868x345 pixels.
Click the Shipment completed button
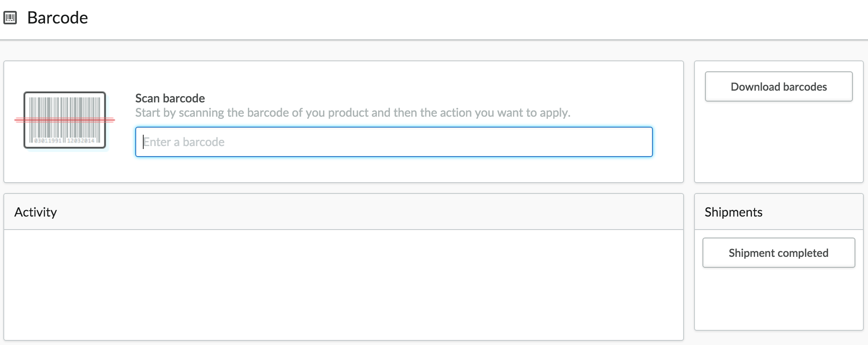(x=779, y=253)
